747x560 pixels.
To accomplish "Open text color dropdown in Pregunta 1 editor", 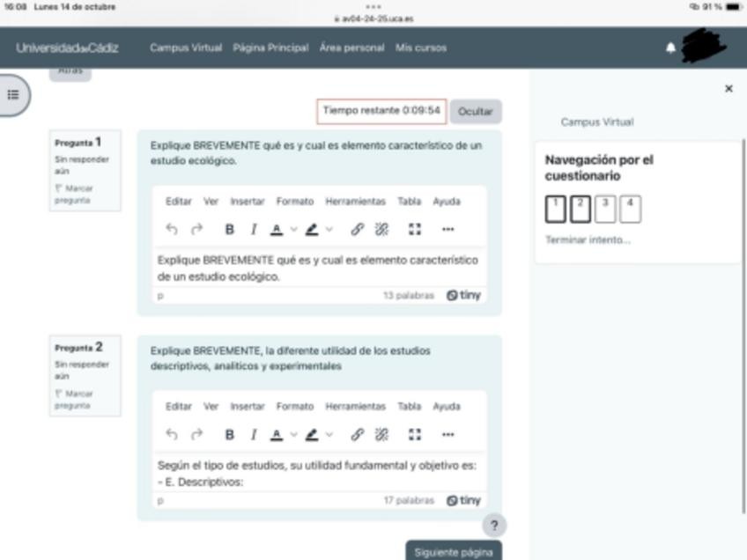I will (x=294, y=230).
